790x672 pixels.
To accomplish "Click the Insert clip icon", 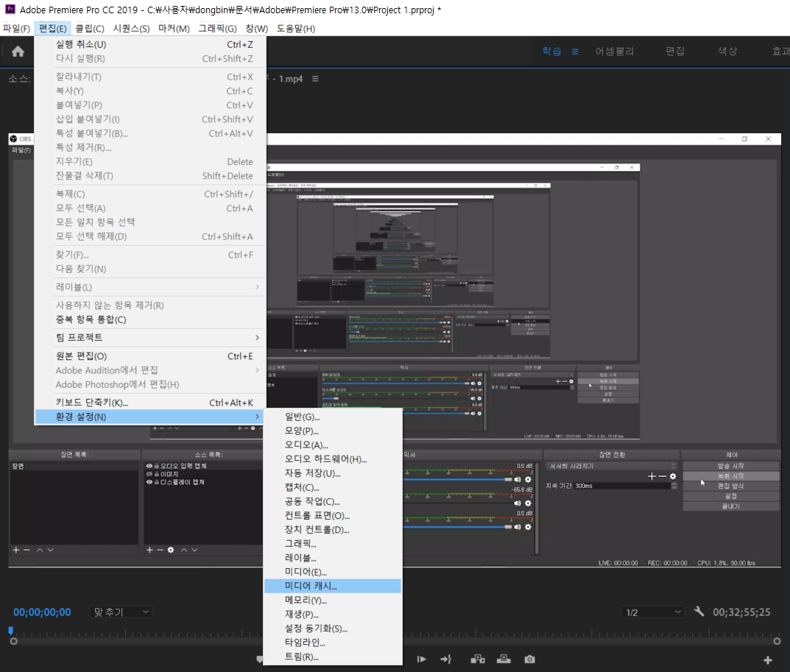I will tap(478, 659).
